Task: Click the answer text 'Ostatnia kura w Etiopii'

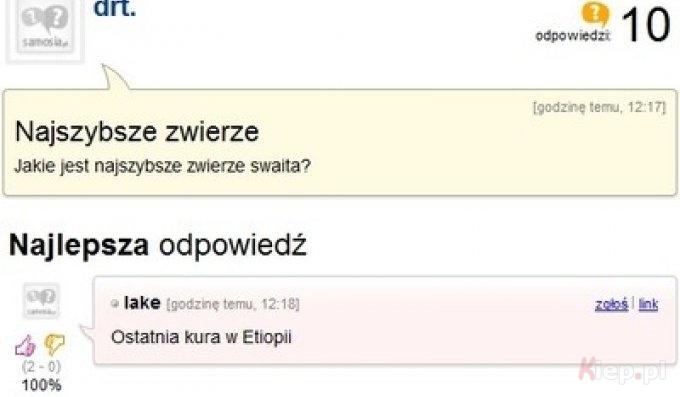Action: tap(201, 337)
